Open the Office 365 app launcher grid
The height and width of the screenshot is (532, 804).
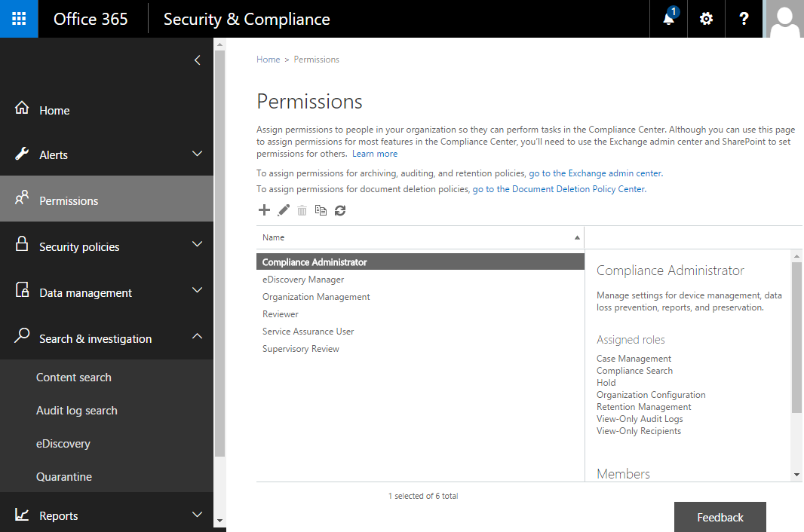click(19, 19)
